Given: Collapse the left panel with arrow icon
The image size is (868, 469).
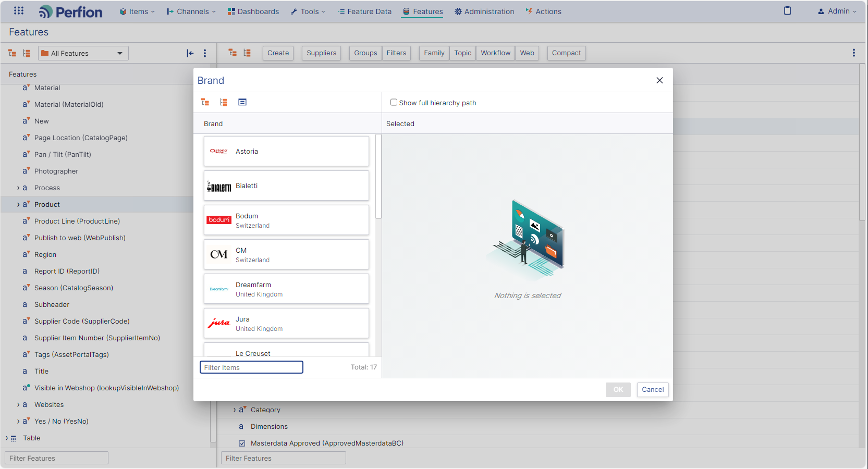Looking at the screenshot, I should pyautogui.click(x=190, y=53).
